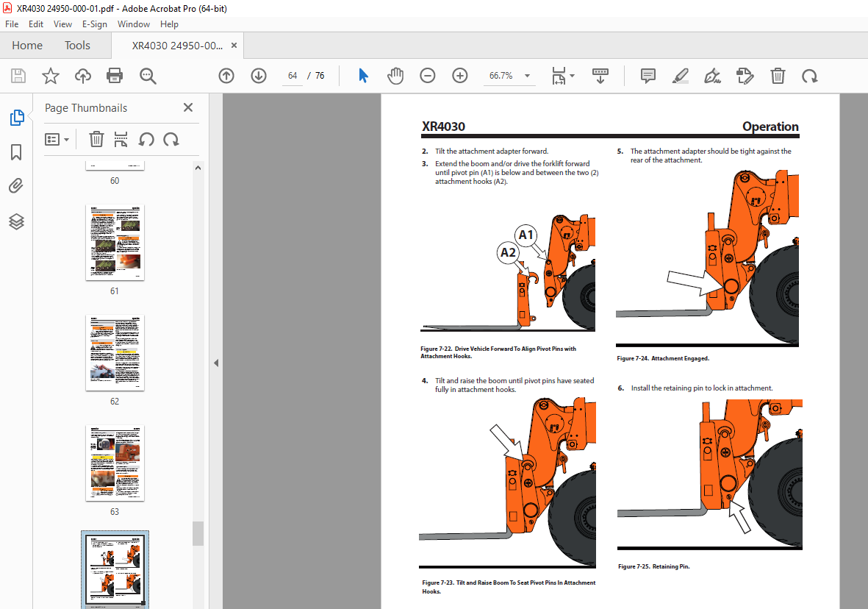Viewport: 868px width, 609px height.
Task: Rotate thumbnail clockwise in panel
Action: click(171, 139)
